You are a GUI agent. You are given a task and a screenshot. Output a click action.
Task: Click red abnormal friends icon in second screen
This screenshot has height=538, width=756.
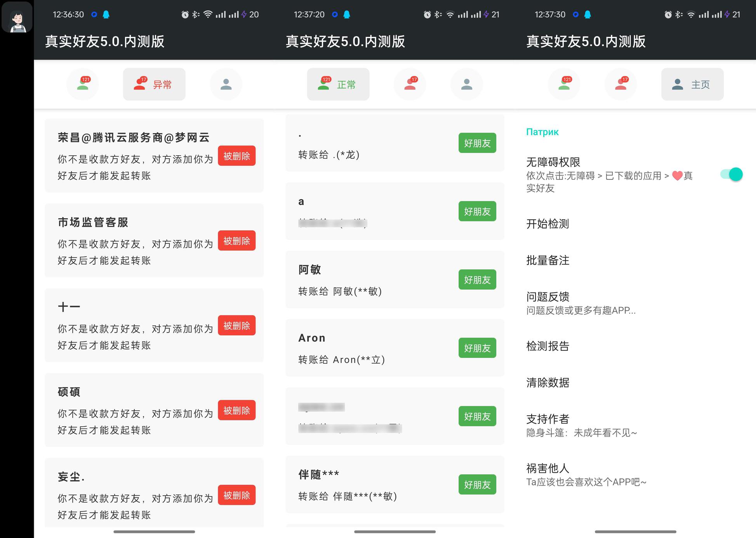coord(410,84)
